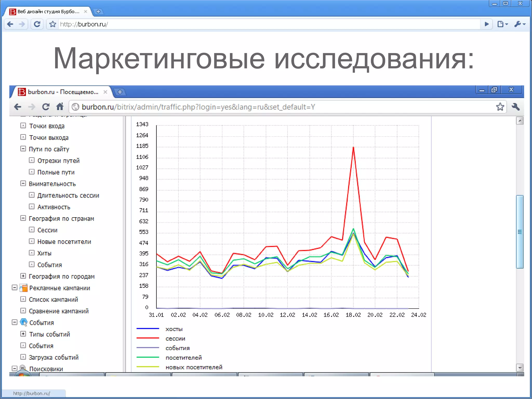Open Загрузка событий item
The image size is (532, 399).
tap(54, 357)
